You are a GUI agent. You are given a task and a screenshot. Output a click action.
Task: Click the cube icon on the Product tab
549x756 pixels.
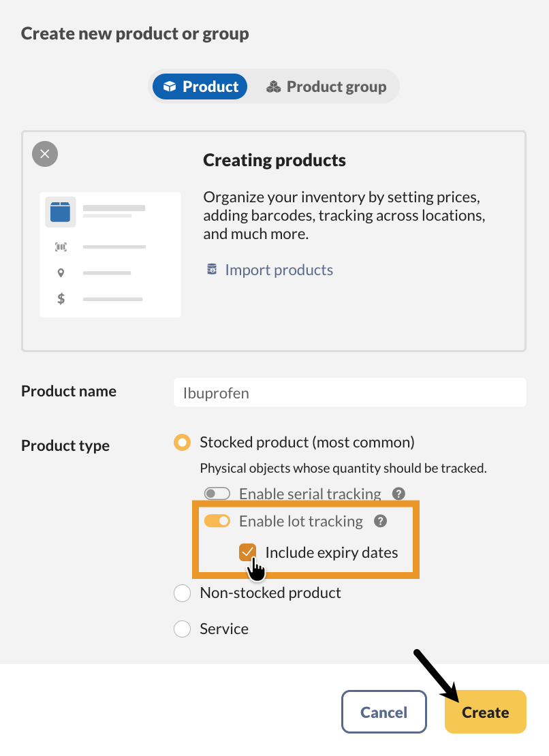(170, 86)
